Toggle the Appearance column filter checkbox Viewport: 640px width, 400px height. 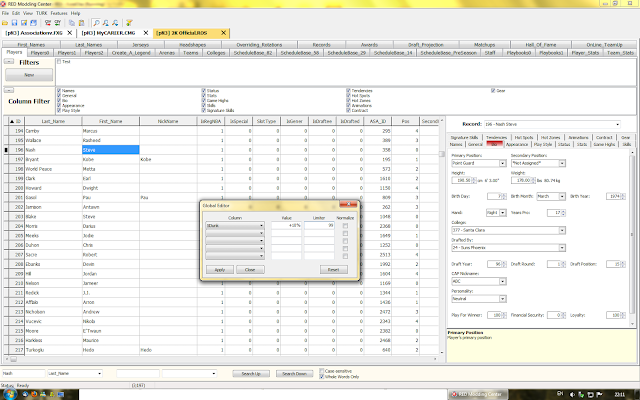[x=59, y=105]
